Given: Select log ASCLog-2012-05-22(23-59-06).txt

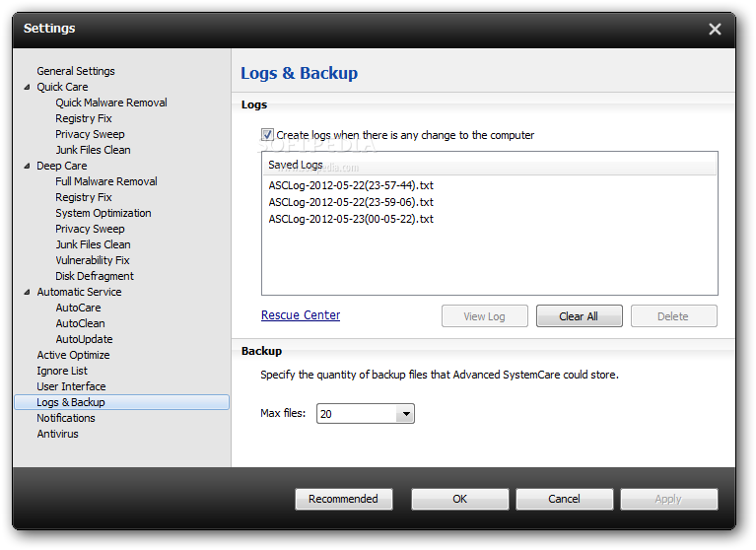Looking at the screenshot, I should coord(351,202).
